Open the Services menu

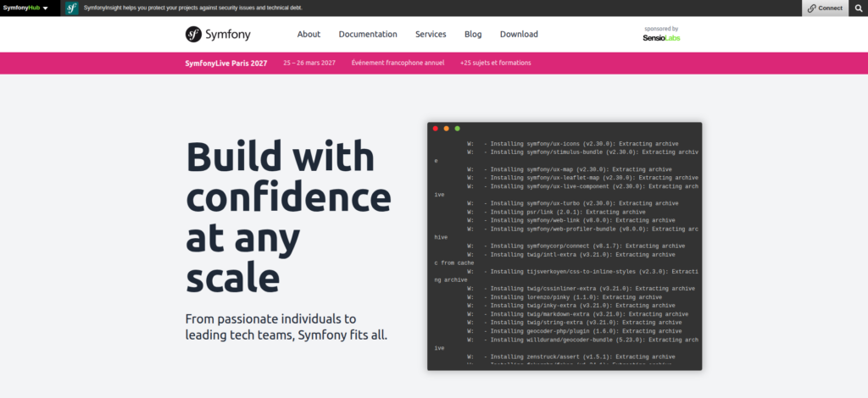431,34
